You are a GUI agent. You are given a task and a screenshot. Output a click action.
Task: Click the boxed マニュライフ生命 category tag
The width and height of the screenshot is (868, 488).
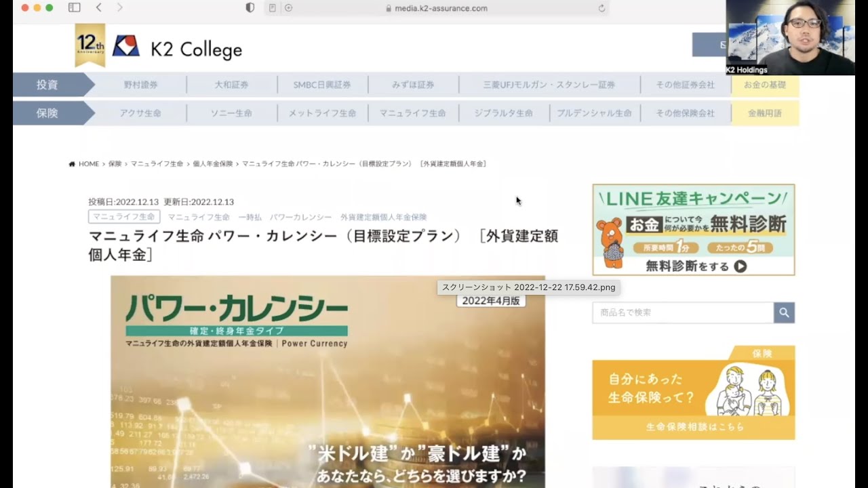pyautogui.click(x=124, y=217)
